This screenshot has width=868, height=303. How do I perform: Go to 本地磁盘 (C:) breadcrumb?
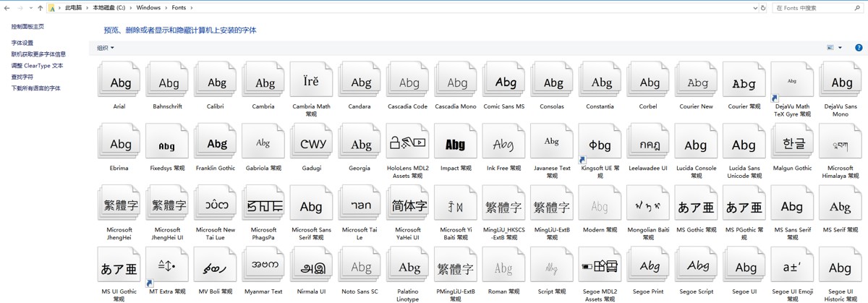click(x=109, y=8)
